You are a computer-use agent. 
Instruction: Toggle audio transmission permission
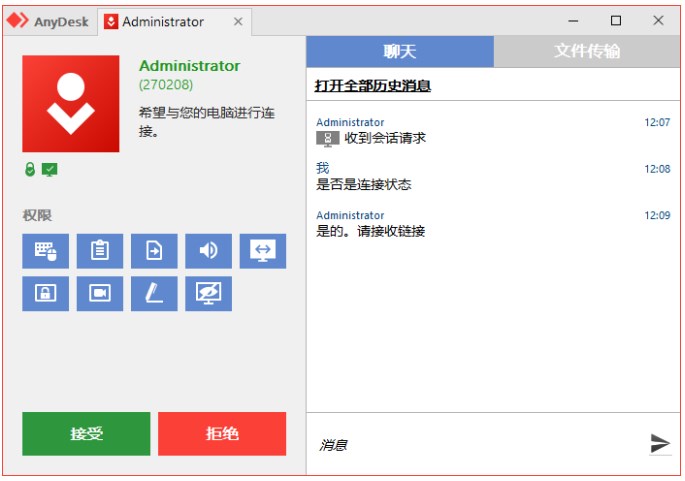(x=208, y=251)
